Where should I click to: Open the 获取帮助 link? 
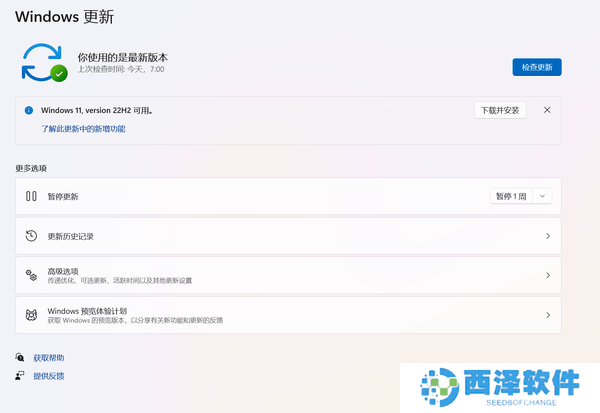[x=49, y=358]
